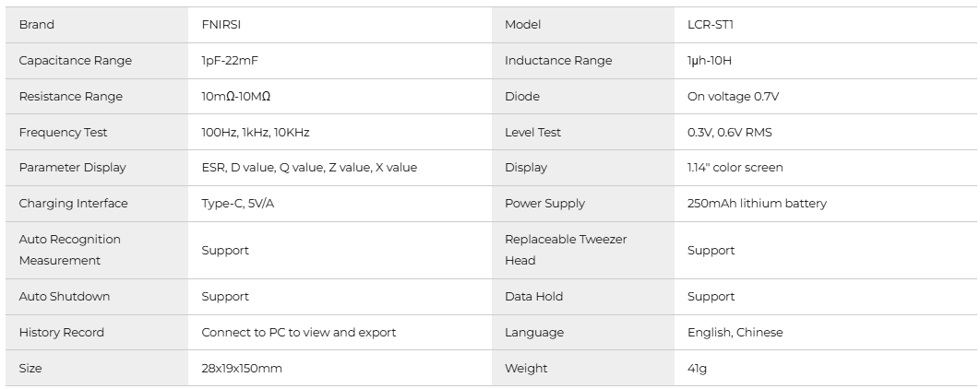The width and height of the screenshot is (980, 389).
Task: Click the Replaceable Tweezer Head label
Action: tap(566, 250)
